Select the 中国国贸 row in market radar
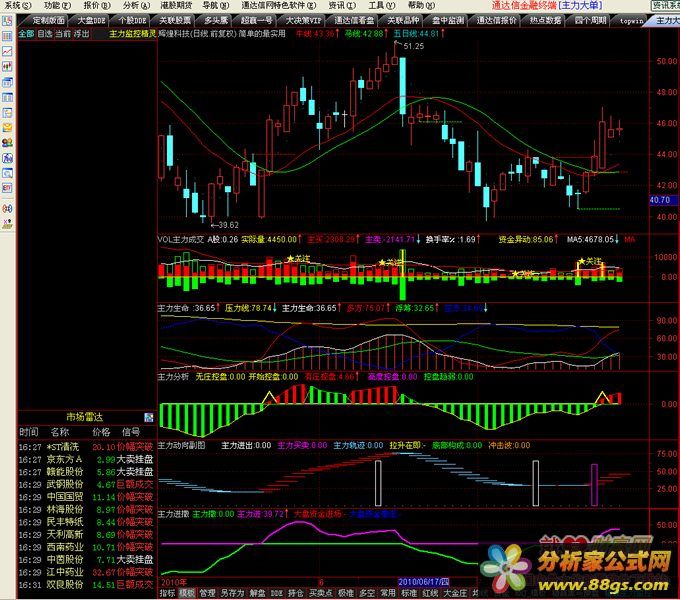The image size is (680, 600). (86, 497)
